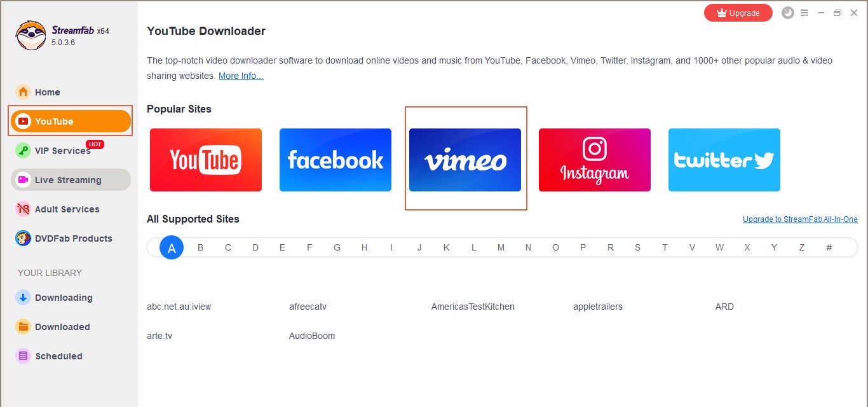
Task: Click the theme clock icon near Upgrade
Action: point(788,13)
